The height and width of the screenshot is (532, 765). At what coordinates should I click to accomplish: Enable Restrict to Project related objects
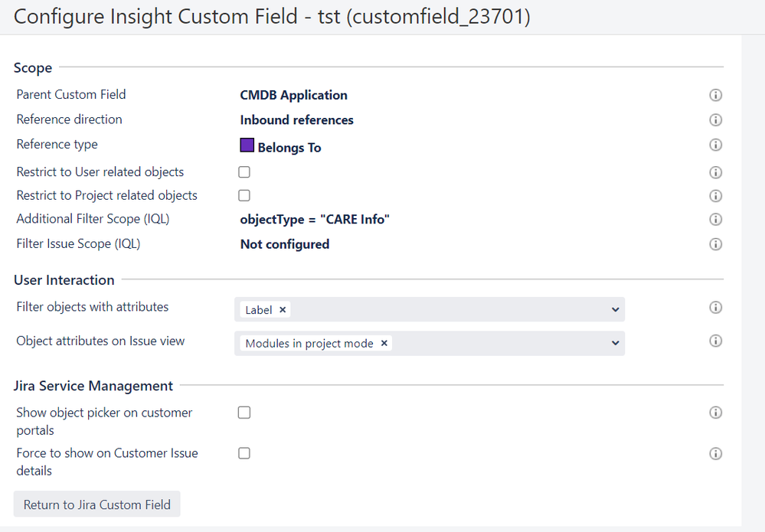point(244,195)
